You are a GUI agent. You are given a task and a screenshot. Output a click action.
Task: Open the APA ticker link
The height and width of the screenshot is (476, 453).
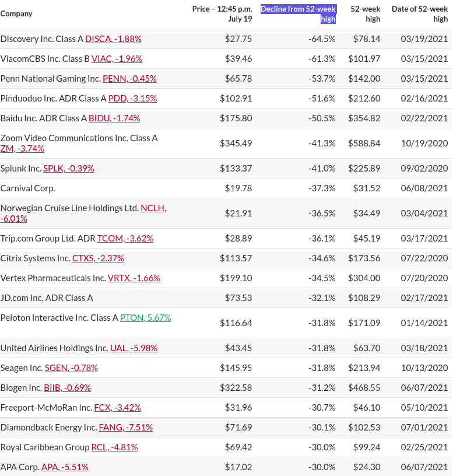pyautogui.click(x=65, y=467)
